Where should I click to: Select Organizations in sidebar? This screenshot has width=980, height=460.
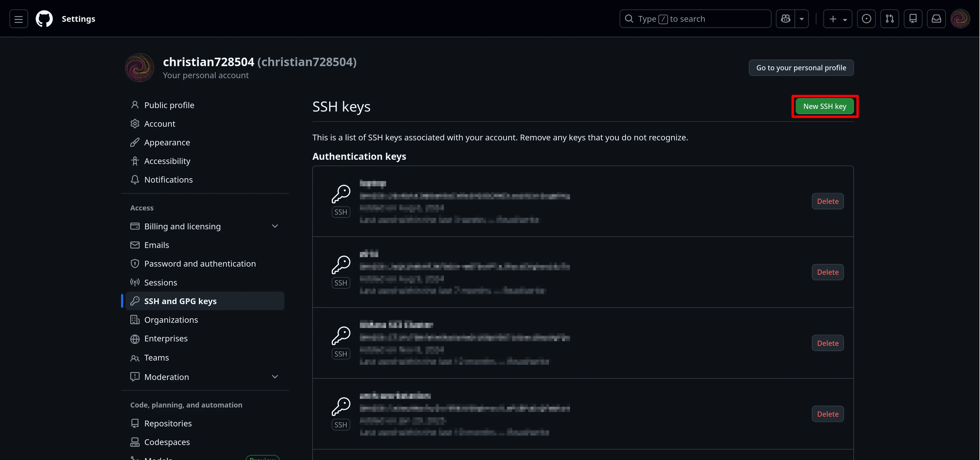[171, 320]
